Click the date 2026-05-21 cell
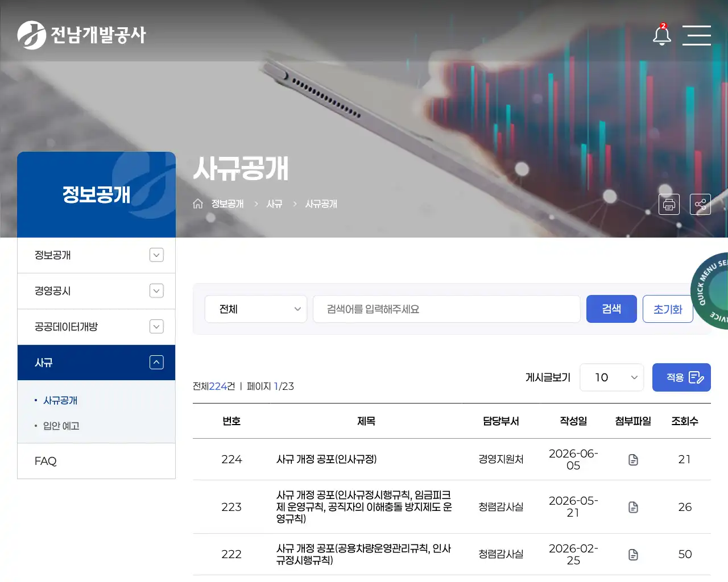Screen dimensions: 728x582 click(573, 506)
